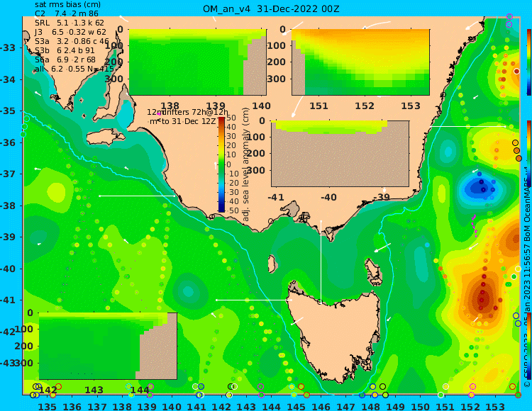Screen dimensions: 532x411
Task: Open the depth section inset spanning 138 to 140
Action: point(197,62)
